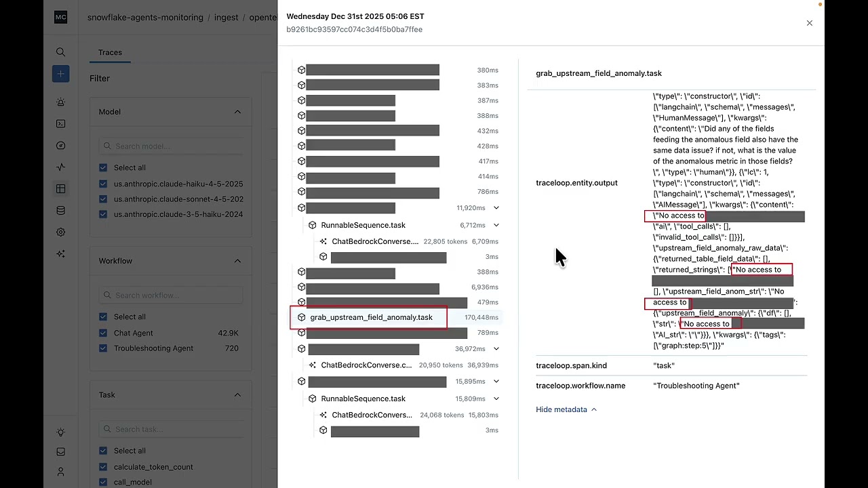This screenshot has width=868, height=488.
Task: Click the blue plus button in the sidebar
Action: [60, 74]
